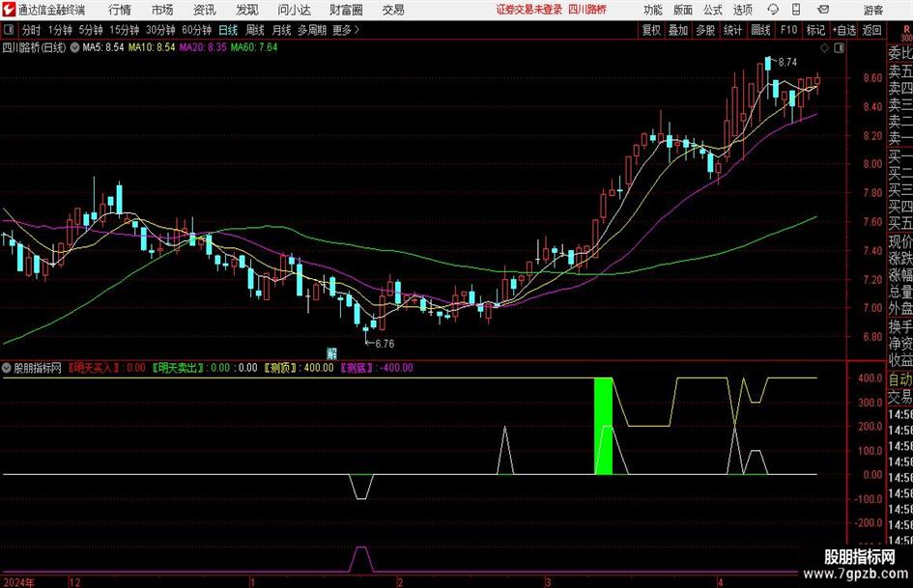Click the 〖明天买入〗 indicator label
The height and width of the screenshot is (588, 913).
(x=94, y=368)
